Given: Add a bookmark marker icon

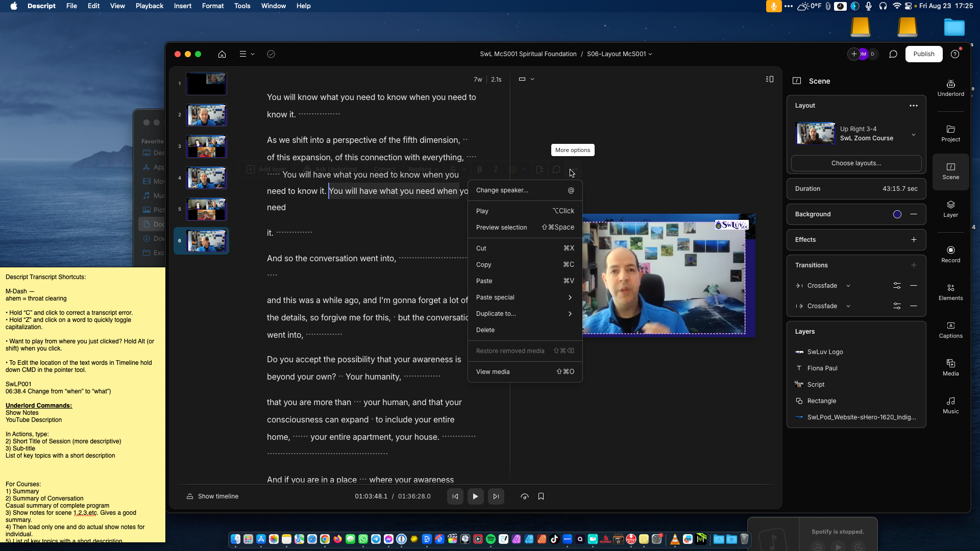Looking at the screenshot, I should coord(541,496).
